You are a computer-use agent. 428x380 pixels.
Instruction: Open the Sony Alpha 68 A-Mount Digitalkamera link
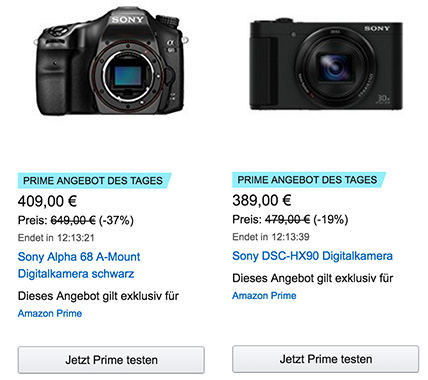(x=79, y=265)
